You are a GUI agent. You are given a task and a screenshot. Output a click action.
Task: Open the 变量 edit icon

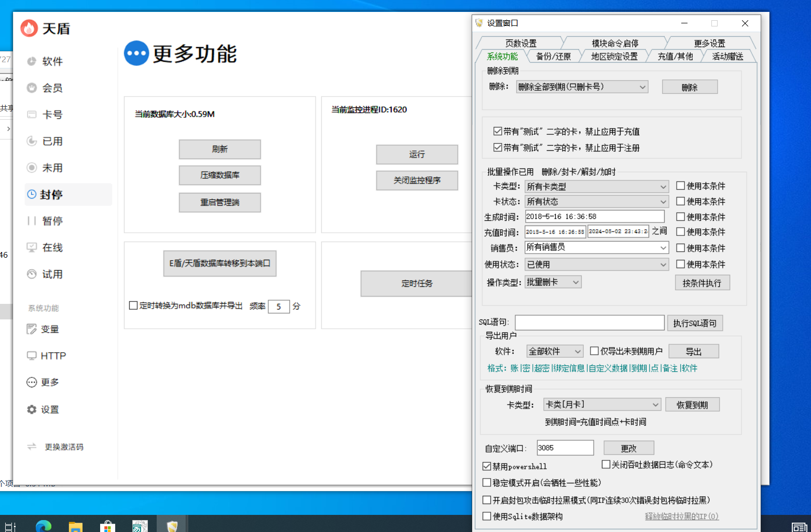click(x=32, y=329)
